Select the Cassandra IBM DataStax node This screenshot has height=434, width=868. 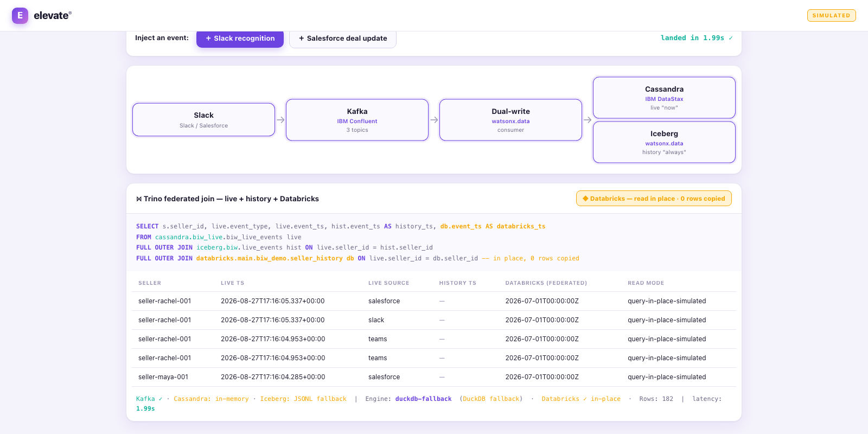click(665, 98)
